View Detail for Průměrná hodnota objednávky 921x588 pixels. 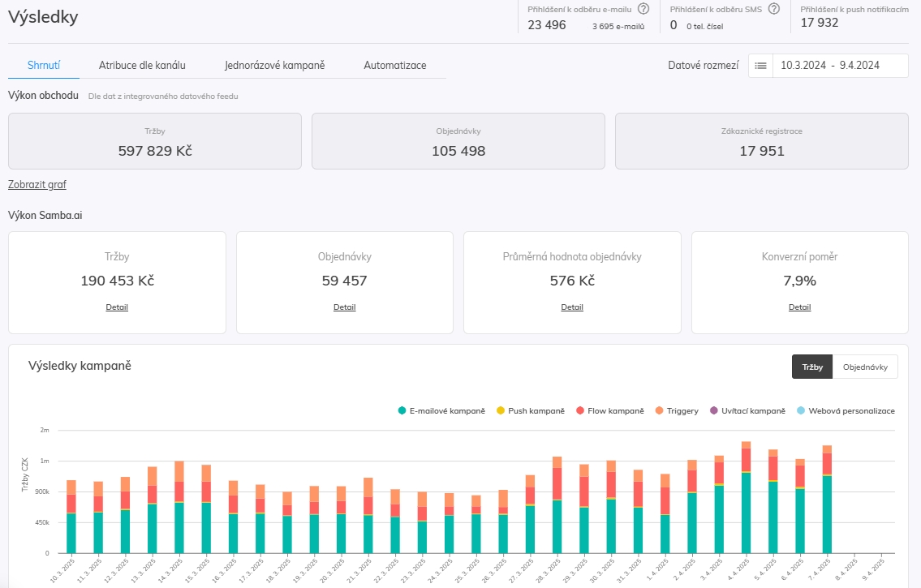[x=572, y=307]
